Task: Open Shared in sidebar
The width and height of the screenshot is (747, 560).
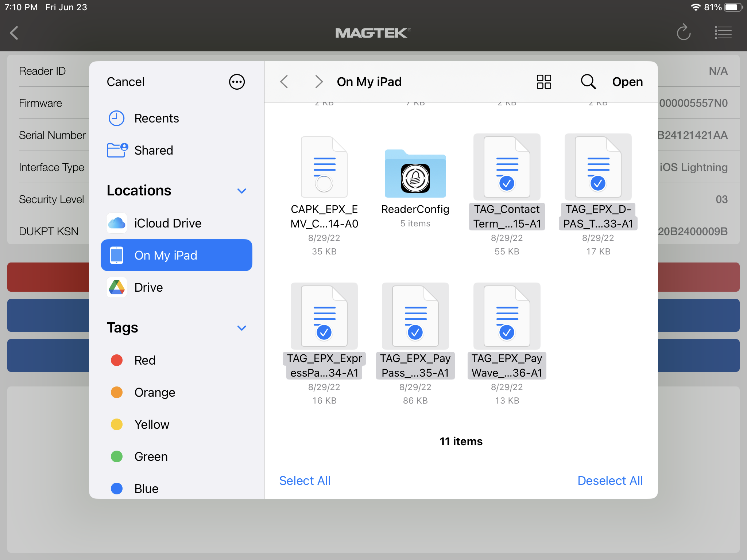Action: coord(177,150)
